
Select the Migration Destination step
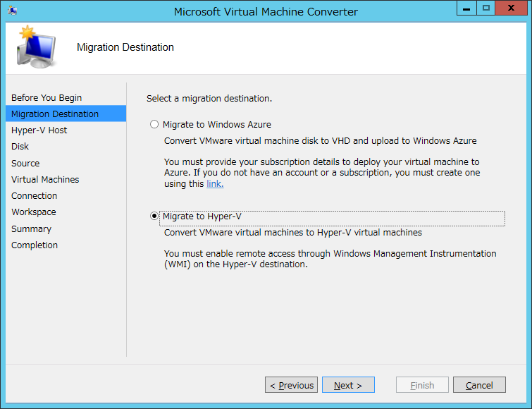coord(66,114)
